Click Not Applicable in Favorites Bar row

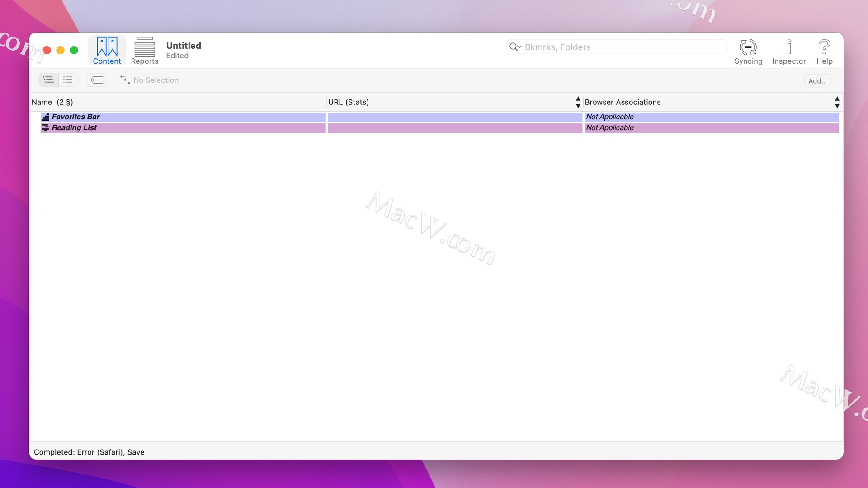[x=609, y=117]
